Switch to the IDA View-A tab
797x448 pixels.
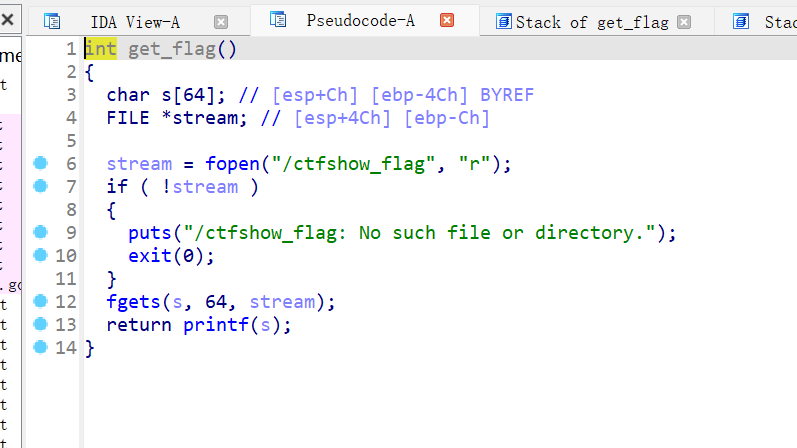[x=135, y=22]
